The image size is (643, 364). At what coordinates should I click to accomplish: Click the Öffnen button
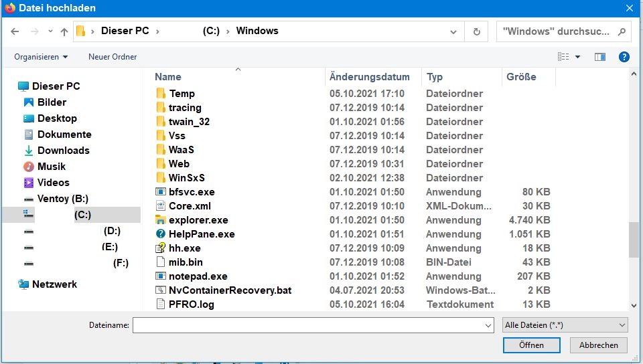(531, 345)
